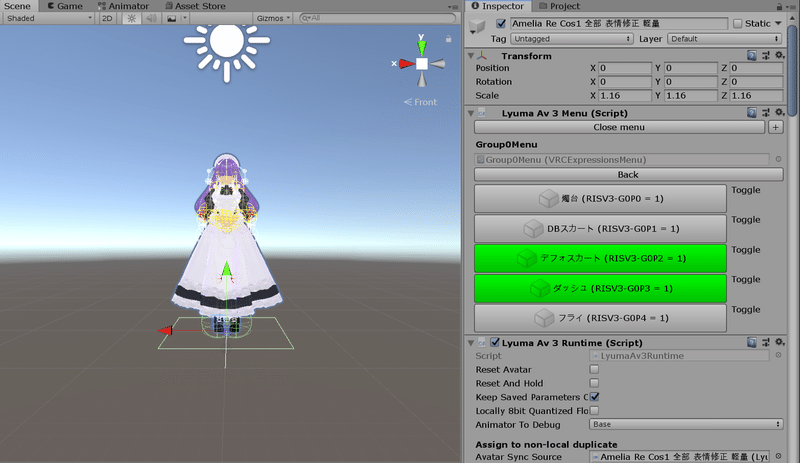Open Lyuma Av 3 Runtime help icon
The height and width of the screenshot is (463, 800).
pos(752,343)
